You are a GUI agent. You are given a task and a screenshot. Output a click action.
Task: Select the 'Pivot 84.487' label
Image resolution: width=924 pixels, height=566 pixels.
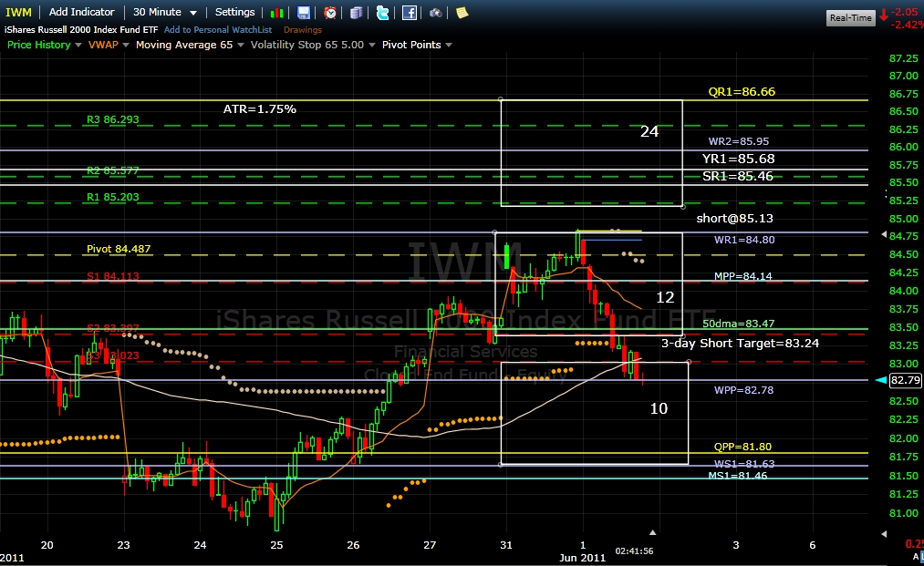tap(119, 249)
